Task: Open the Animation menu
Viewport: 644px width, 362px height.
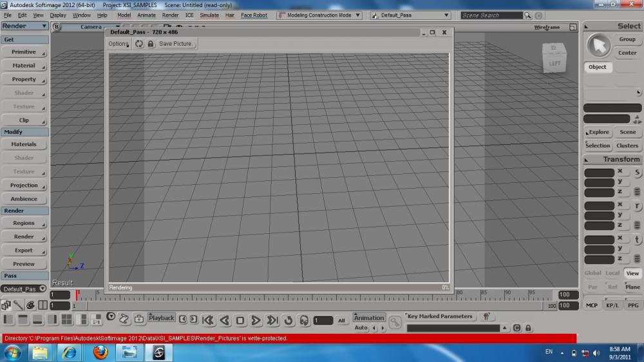Action: point(369,318)
